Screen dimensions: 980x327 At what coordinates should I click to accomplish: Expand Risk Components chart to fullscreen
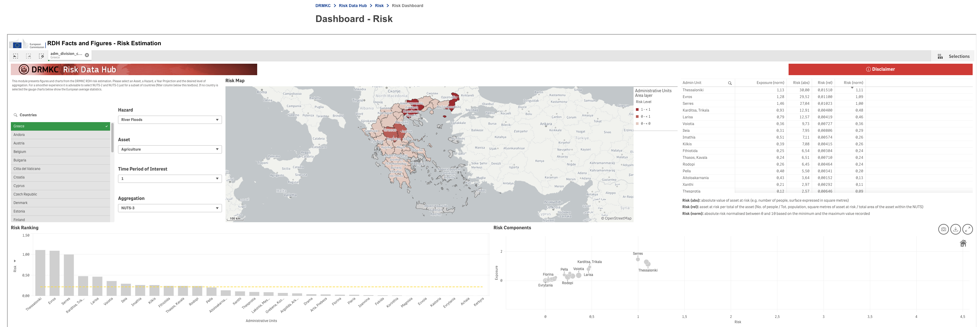(x=967, y=229)
